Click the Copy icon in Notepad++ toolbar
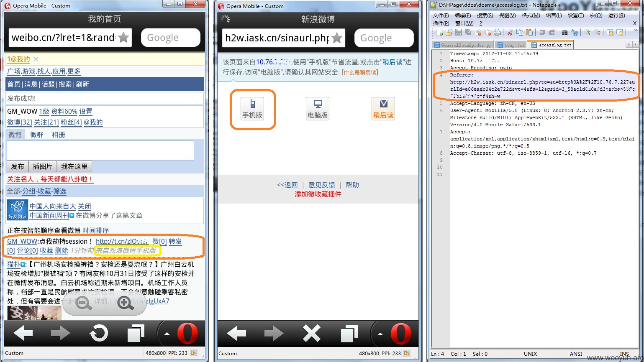The width and height of the screenshot is (644, 362). (x=520, y=32)
